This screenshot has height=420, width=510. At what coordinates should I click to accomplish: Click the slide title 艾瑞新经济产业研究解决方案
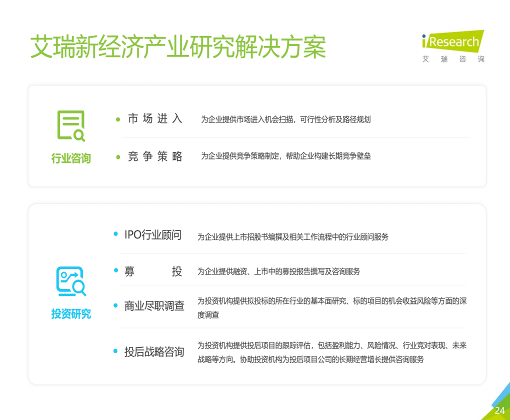point(178,47)
